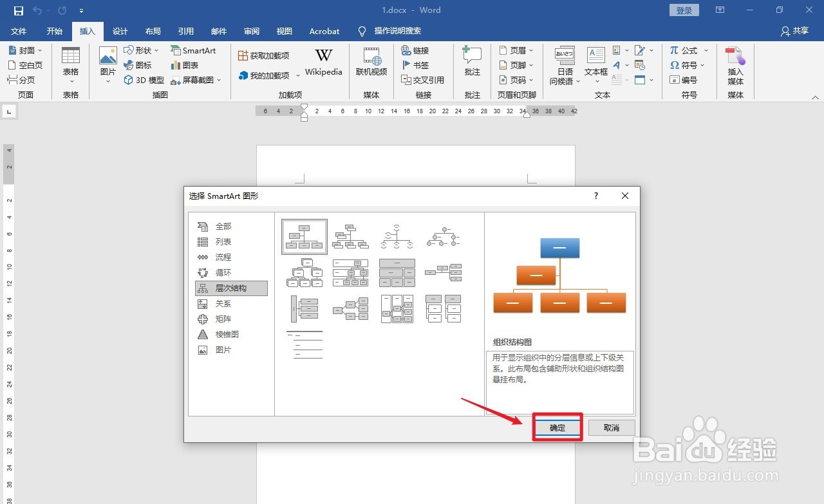Click the Redo icon in quick access
The height and width of the screenshot is (504, 824).
[62, 10]
